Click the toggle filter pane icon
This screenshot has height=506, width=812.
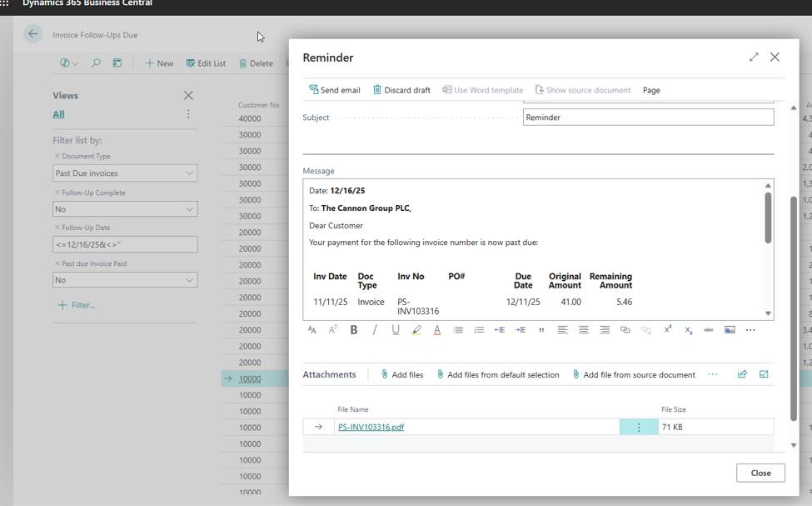(x=117, y=63)
